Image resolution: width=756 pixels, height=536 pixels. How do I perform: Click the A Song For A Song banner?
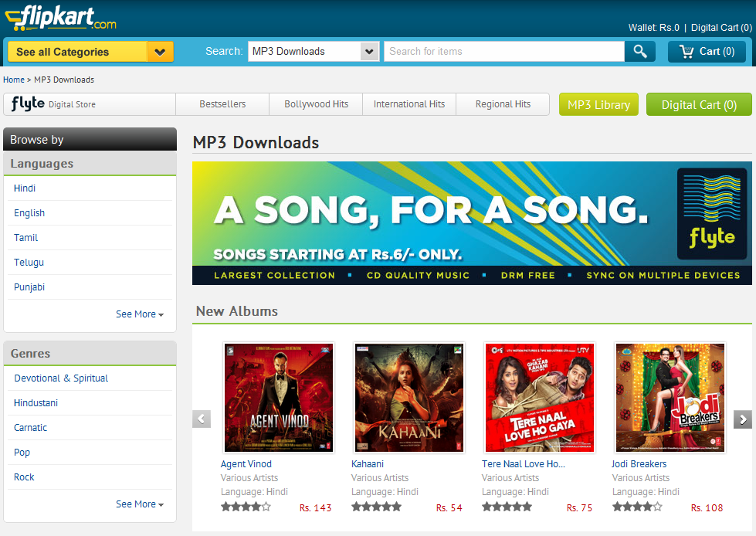point(472,223)
